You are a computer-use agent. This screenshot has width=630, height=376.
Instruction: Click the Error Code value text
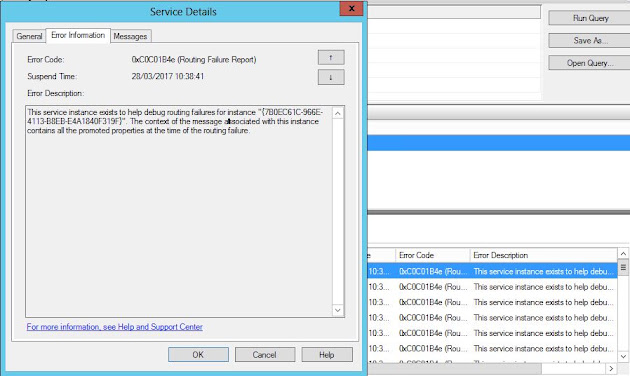point(194,59)
